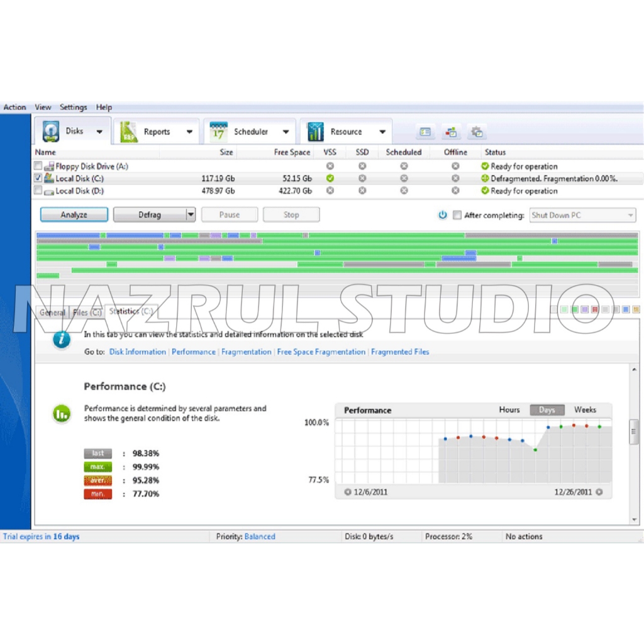Click the blue power icon beside After completing
Screen dimensions: 644x644
tap(443, 215)
